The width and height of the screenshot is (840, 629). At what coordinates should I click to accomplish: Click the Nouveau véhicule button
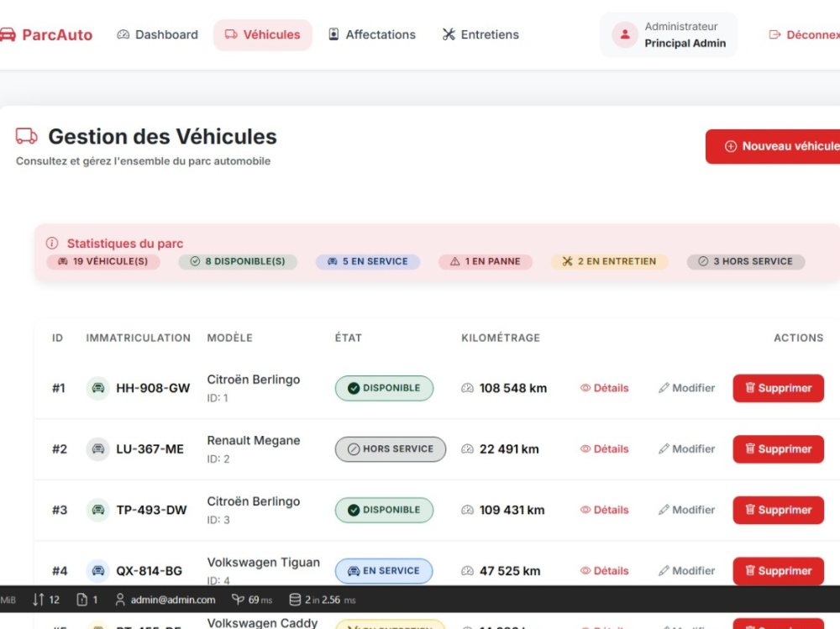pyautogui.click(x=773, y=146)
